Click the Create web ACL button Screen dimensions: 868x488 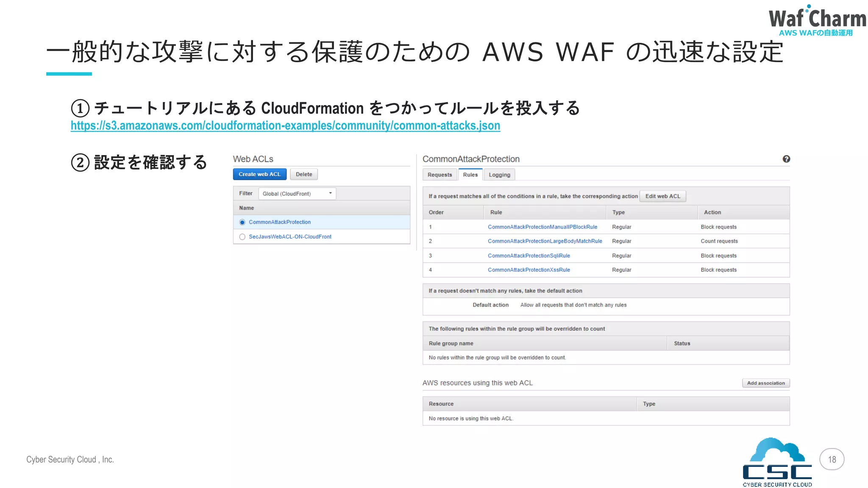coord(260,174)
